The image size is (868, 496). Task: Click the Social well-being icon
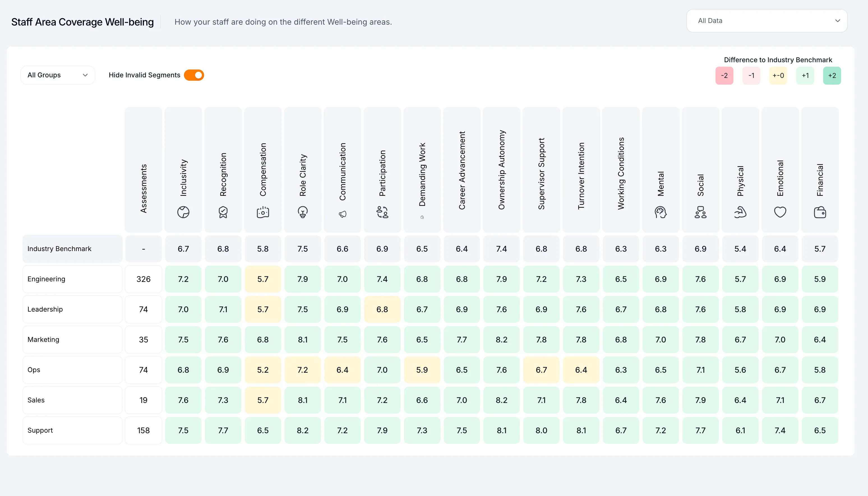pos(700,212)
